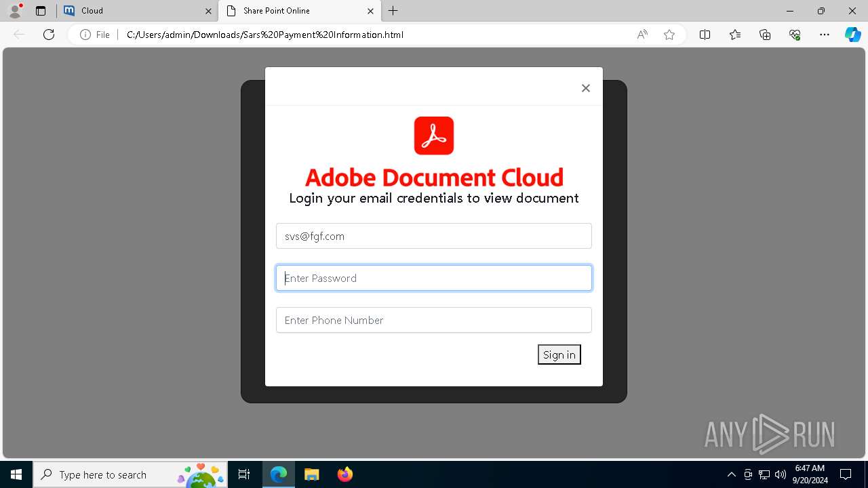The width and height of the screenshot is (868, 488).
Task: Click the Sign in button
Action: pos(559,354)
